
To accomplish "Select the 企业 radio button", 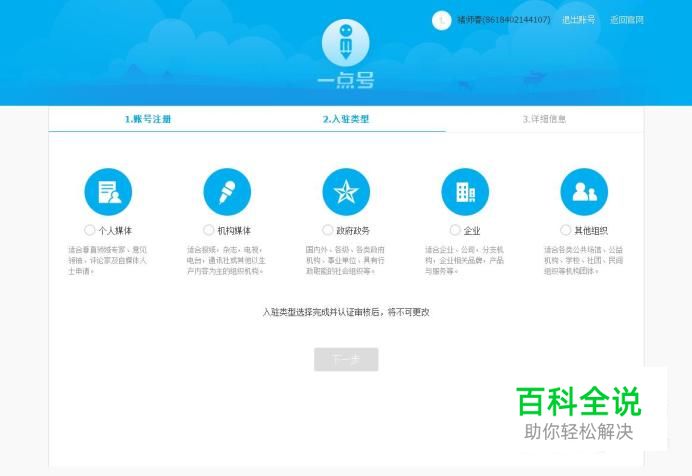I will click(x=455, y=230).
